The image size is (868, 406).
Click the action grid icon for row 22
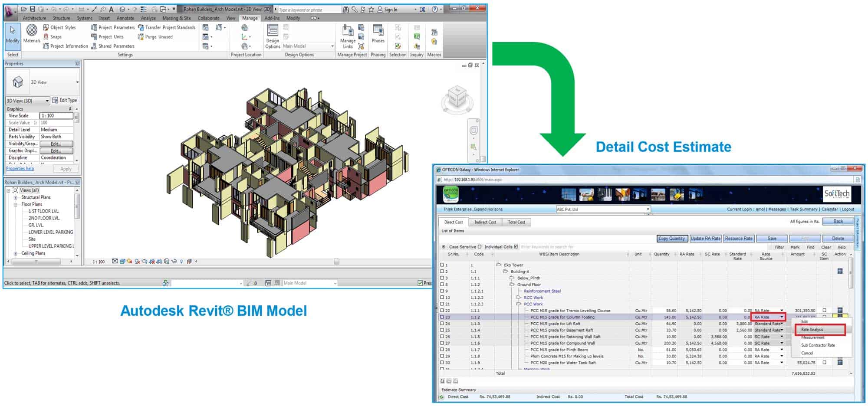tap(840, 311)
